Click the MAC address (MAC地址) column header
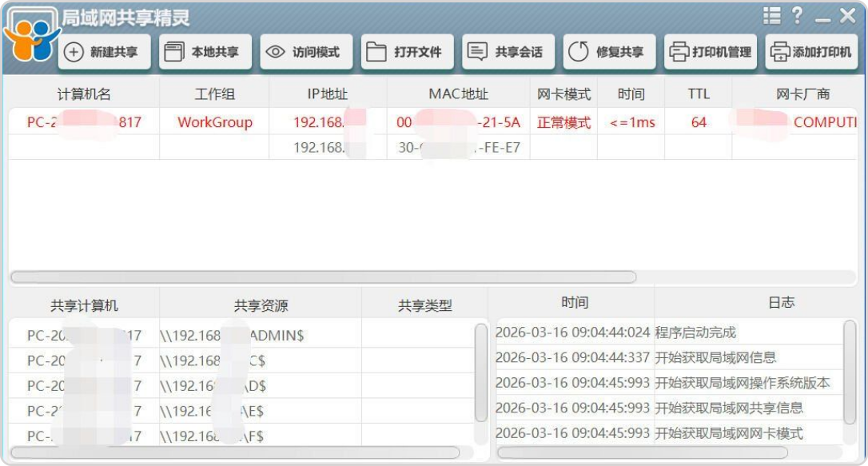 click(458, 94)
